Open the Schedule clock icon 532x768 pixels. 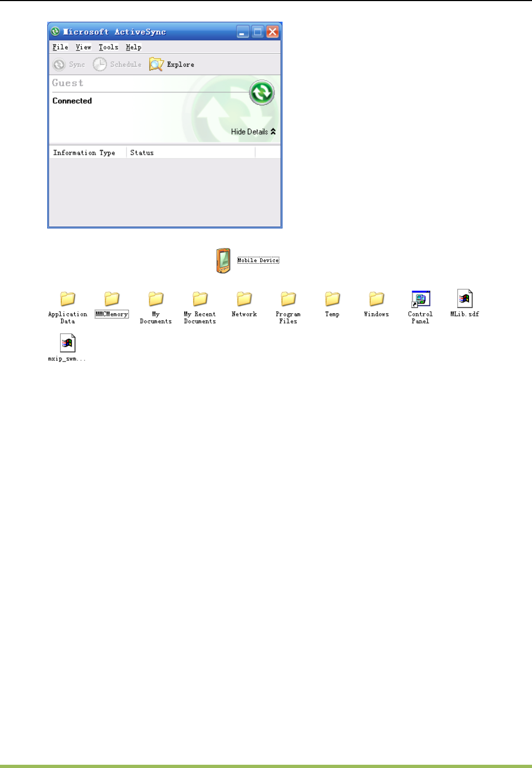point(100,64)
